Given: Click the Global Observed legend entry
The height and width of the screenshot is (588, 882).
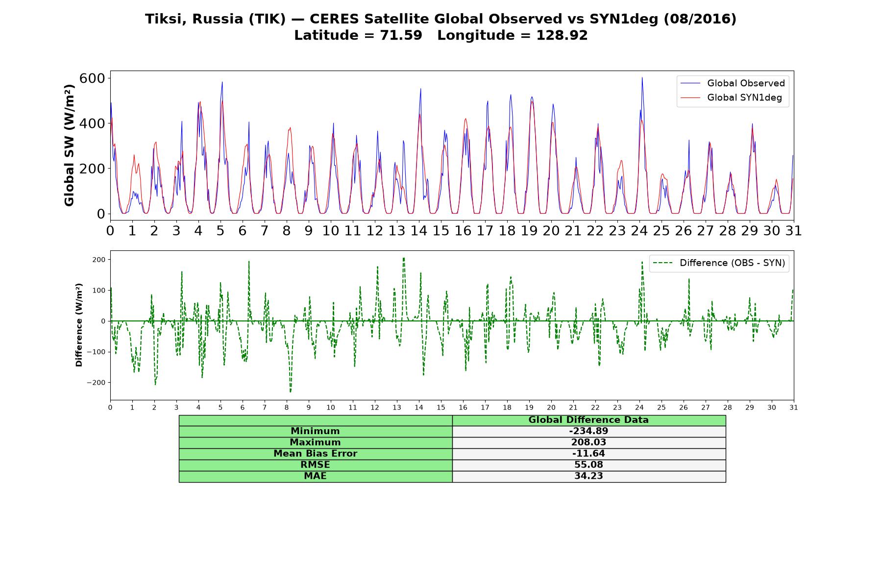Looking at the screenshot, I should click(733, 83).
